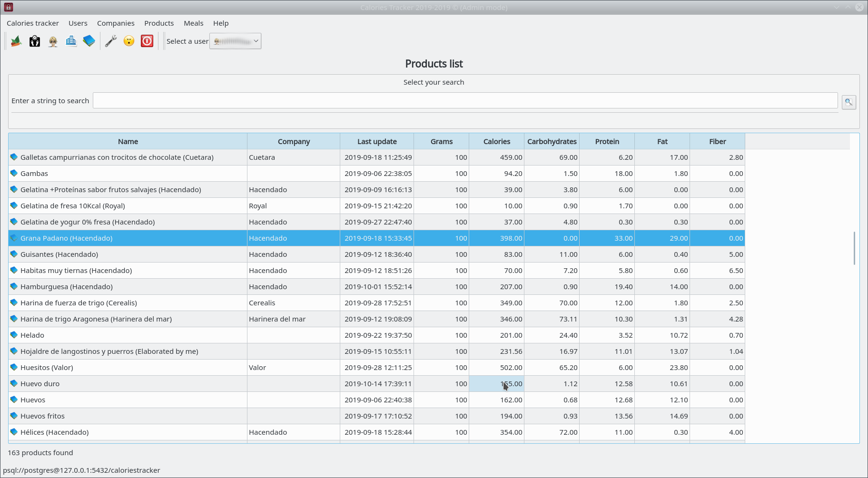Click the vertical scrollbar handle of the table

click(x=854, y=248)
